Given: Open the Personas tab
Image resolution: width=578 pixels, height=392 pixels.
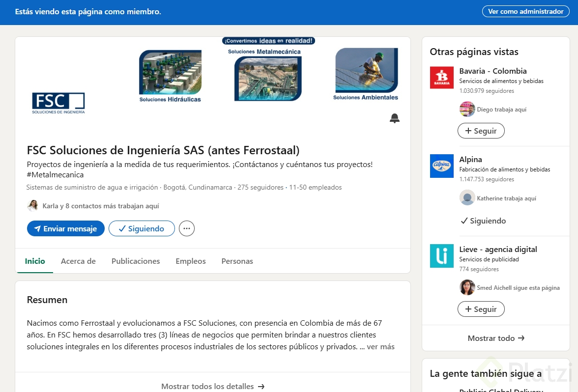Looking at the screenshot, I should point(237,261).
